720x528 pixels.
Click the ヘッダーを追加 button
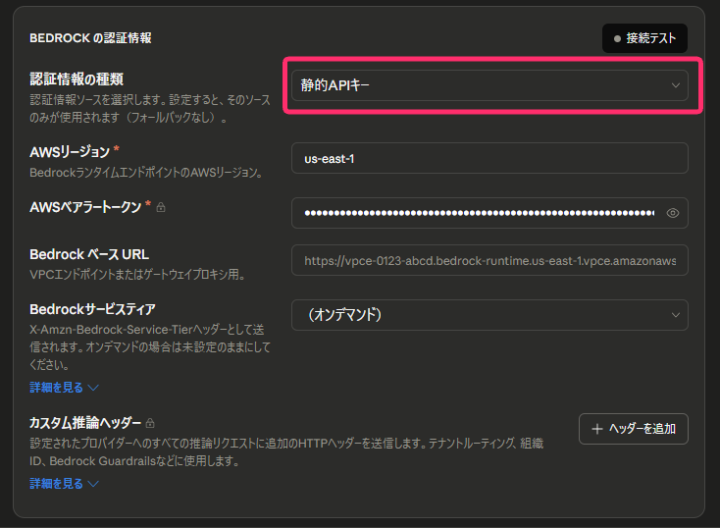click(x=633, y=429)
